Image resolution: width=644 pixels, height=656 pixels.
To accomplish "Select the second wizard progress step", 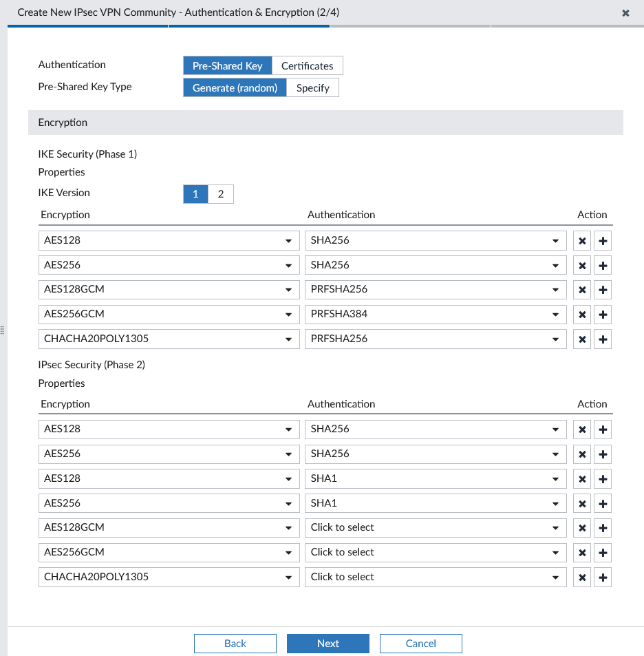I will (248, 26).
